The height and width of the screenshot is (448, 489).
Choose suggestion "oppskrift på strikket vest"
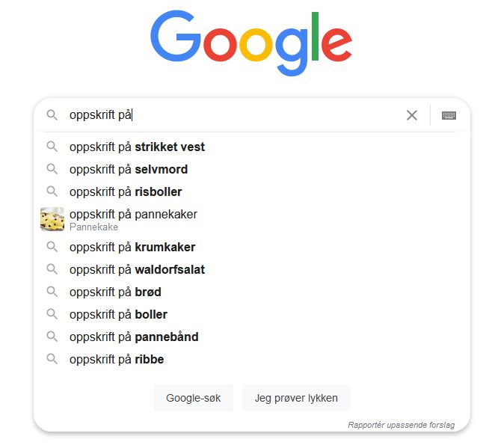coord(137,147)
